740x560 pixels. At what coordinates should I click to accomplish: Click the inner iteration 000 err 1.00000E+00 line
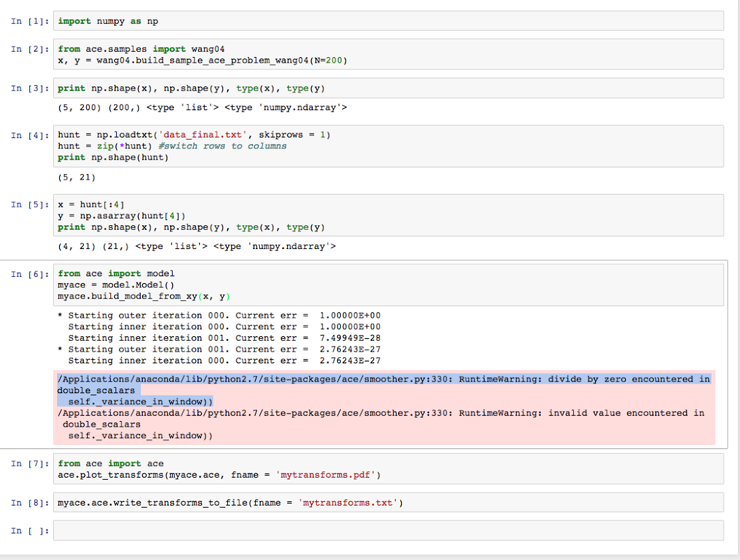pos(224,327)
